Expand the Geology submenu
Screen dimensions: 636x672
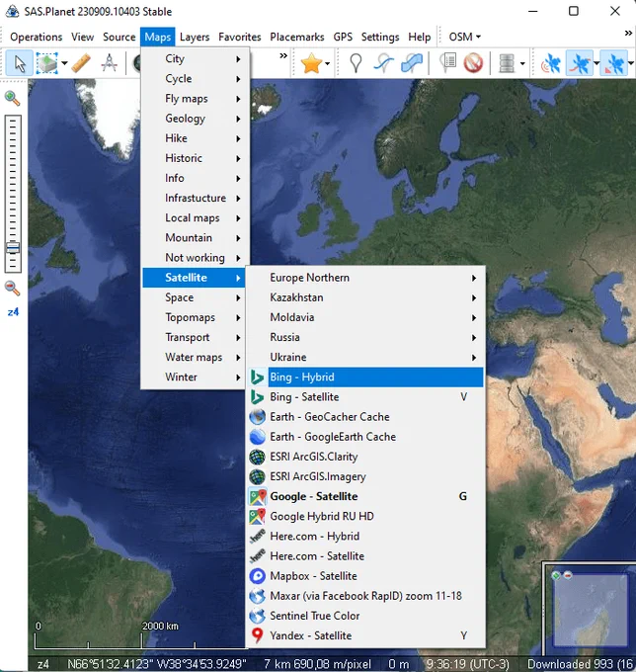195,119
